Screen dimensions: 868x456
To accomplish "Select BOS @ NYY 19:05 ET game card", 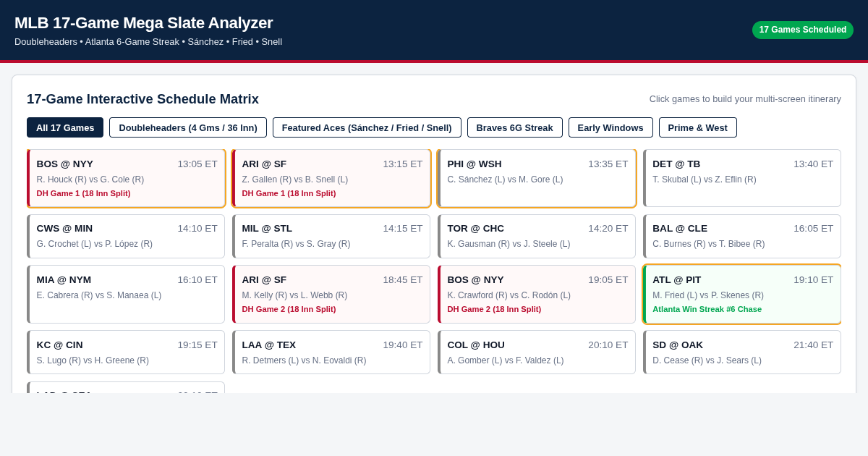I will click(537, 294).
